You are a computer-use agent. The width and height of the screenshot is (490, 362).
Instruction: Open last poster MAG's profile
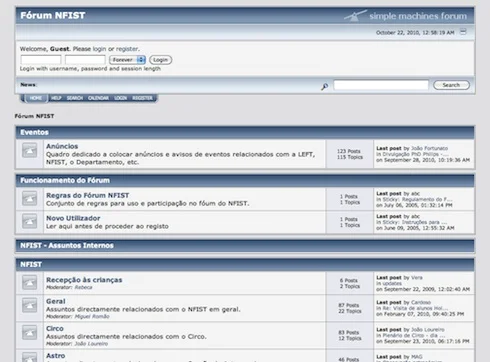coord(417,357)
